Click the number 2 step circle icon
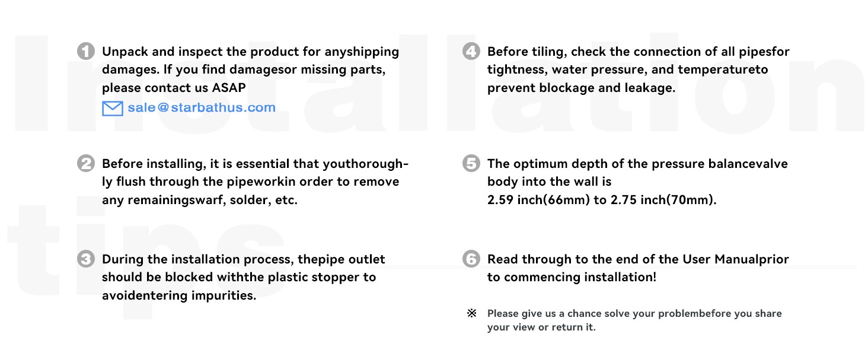The width and height of the screenshot is (868, 356). pyautogui.click(x=86, y=164)
